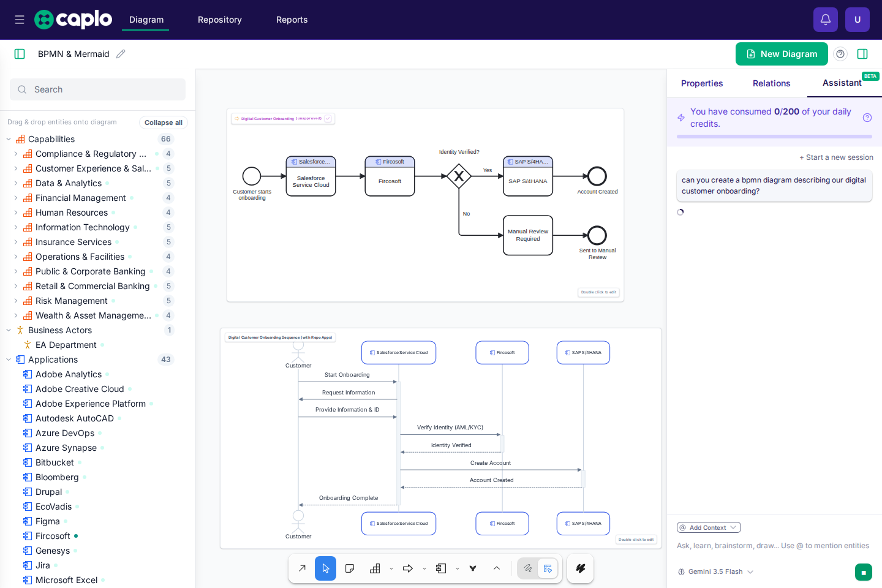
Task: Open capability shape options dropdown
Action: (391, 569)
